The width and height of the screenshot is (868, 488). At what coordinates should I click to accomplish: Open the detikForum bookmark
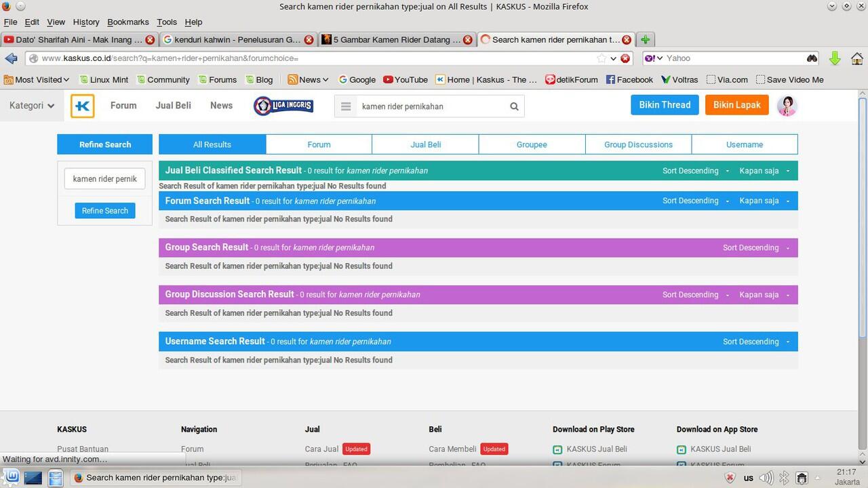pos(571,79)
